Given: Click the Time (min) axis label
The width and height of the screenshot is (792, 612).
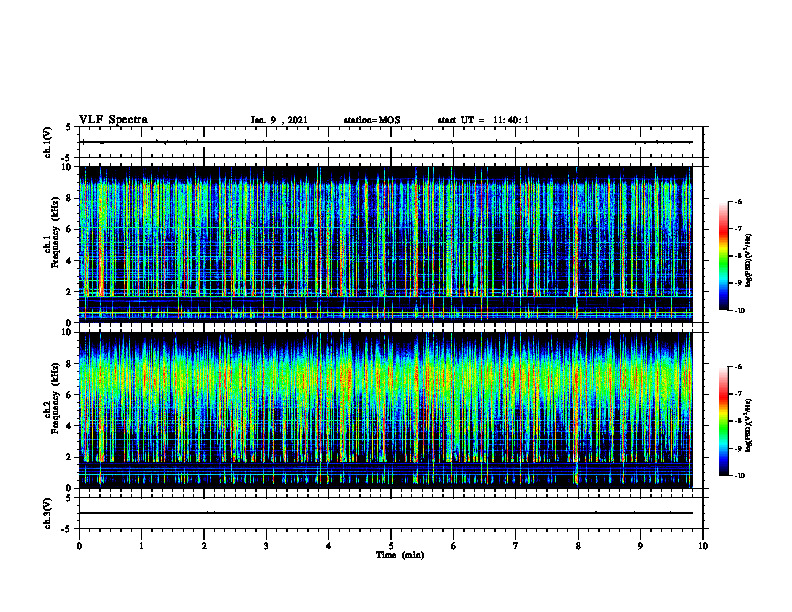Looking at the screenshot, I should coord(400,555).
